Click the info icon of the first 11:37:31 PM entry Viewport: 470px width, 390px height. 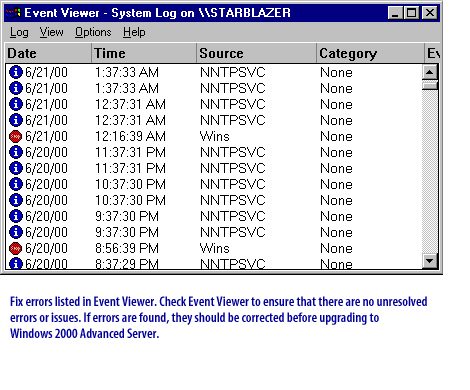(x=15, y=152)
